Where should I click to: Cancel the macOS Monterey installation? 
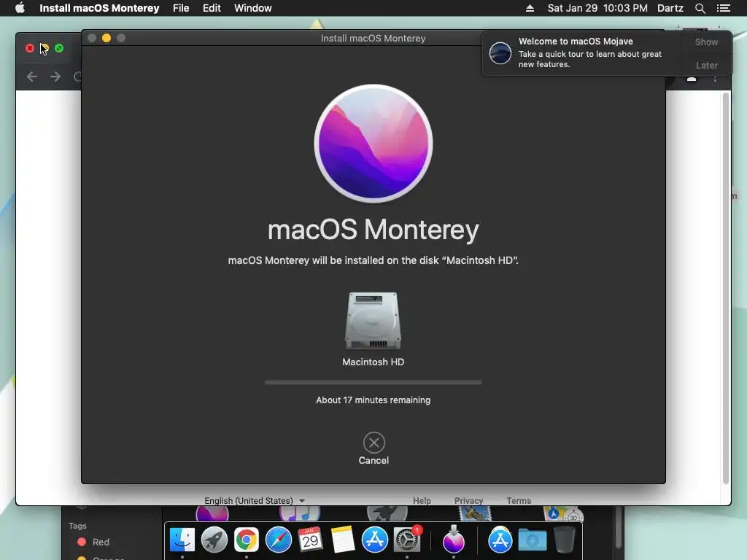pyautogui.click(x=374, y=448)
